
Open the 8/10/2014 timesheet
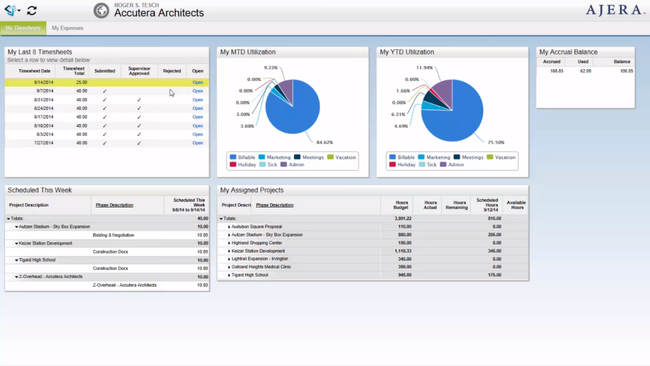(198, 126)
